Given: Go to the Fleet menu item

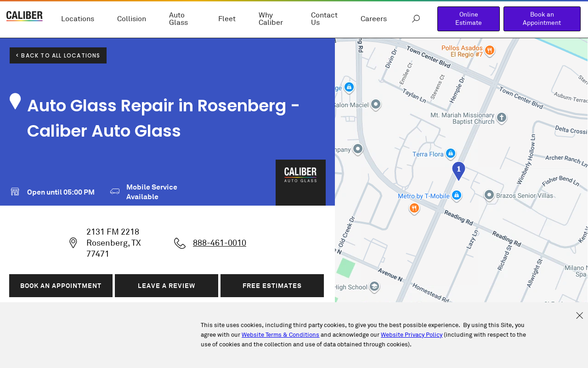Looking at the screenshot, I should coord(227,19).
